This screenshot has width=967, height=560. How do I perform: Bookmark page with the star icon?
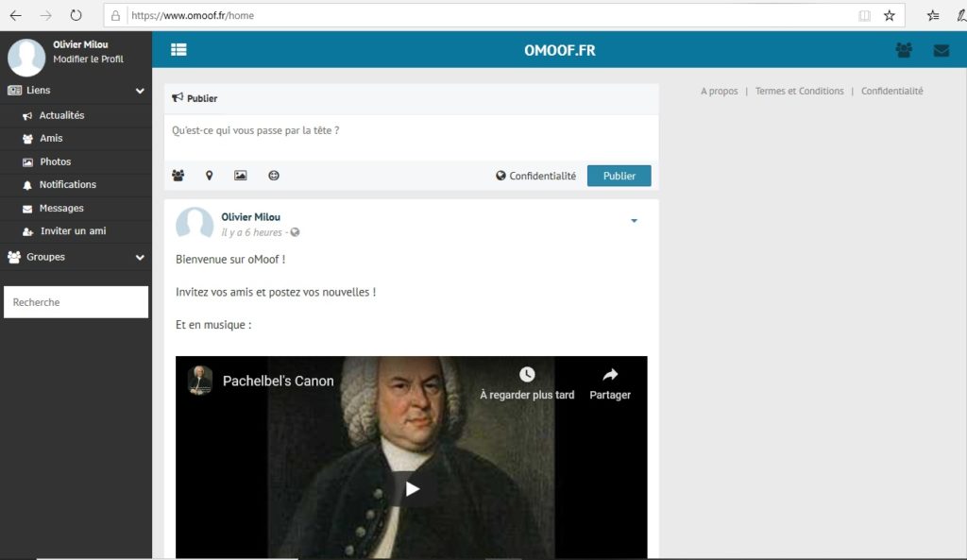pos(890,15)
